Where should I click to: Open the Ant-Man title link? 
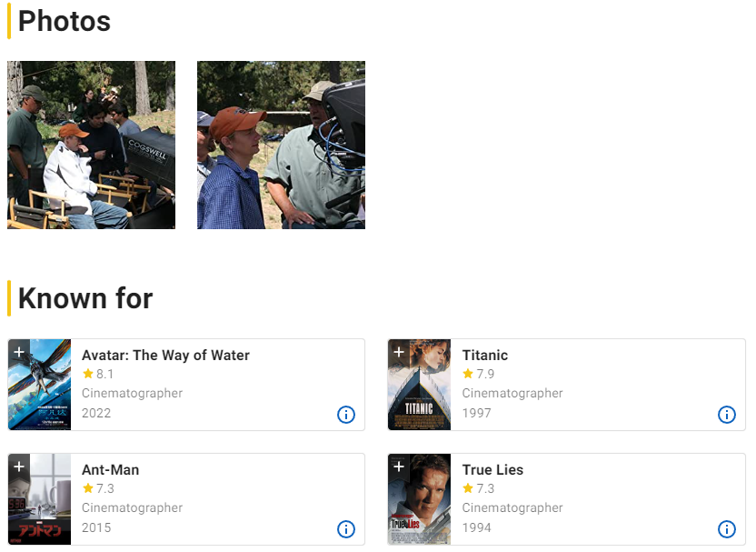(110, 470)
